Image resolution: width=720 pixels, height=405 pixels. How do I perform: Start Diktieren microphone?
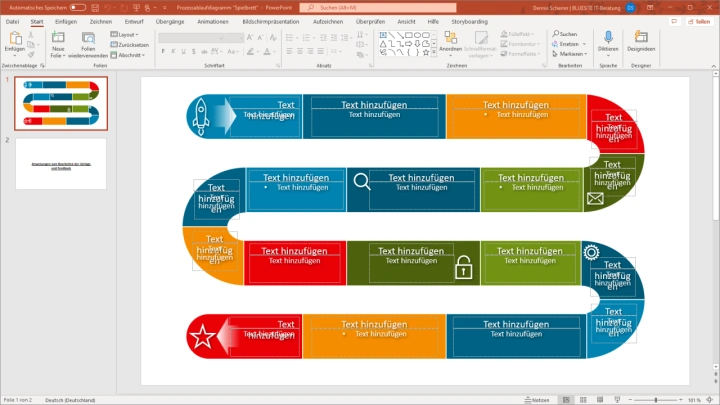pyautogui.click(x=608, y=38)
